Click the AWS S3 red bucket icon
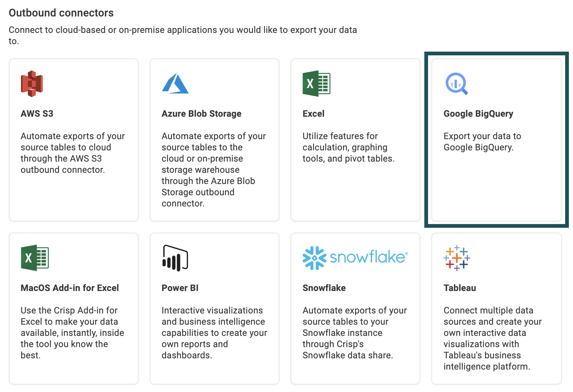This screenshot has height=392, width=573. point(32,84)
